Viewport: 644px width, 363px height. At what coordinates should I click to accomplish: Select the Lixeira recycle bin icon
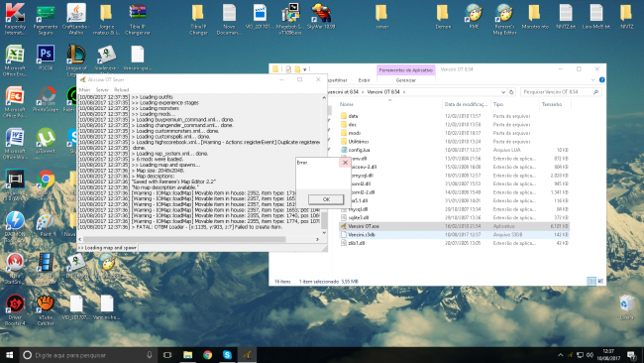click(626, 307)
